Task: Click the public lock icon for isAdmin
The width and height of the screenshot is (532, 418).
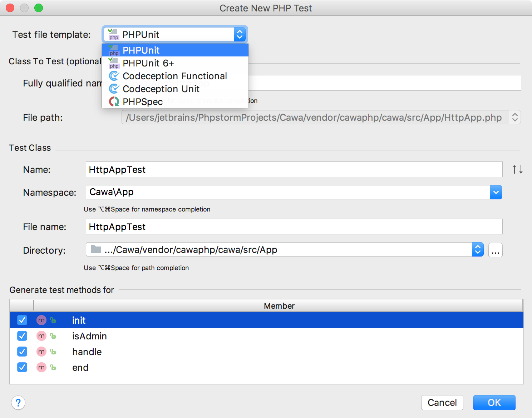Action: (x=53, y=336)
